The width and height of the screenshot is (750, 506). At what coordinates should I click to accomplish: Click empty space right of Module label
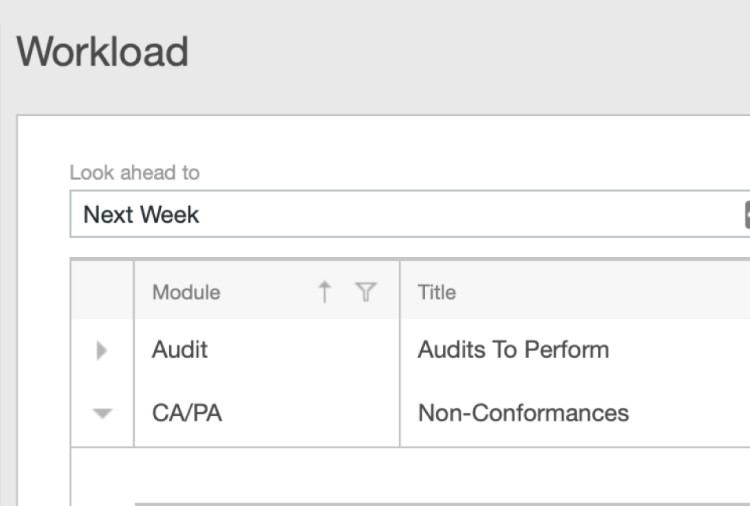tap(268, 292)
